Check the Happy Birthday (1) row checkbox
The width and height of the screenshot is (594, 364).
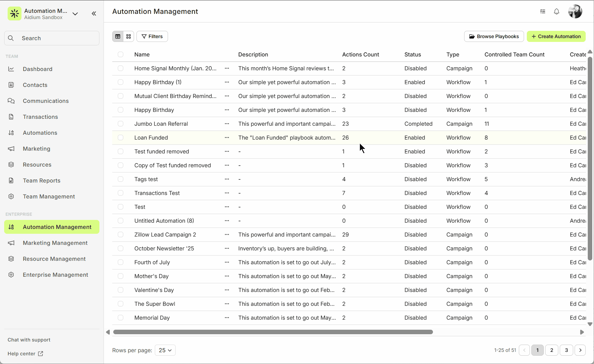click(121, 82)
